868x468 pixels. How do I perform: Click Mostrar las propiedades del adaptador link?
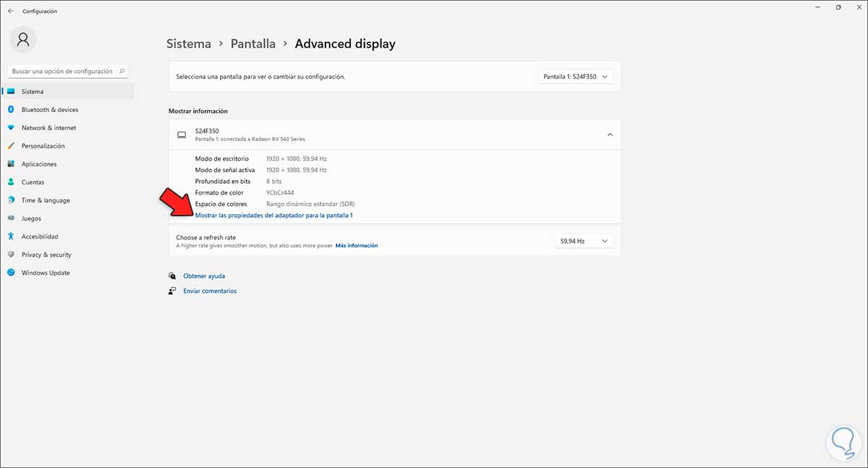pyautogui.click(x=273, y=216)
